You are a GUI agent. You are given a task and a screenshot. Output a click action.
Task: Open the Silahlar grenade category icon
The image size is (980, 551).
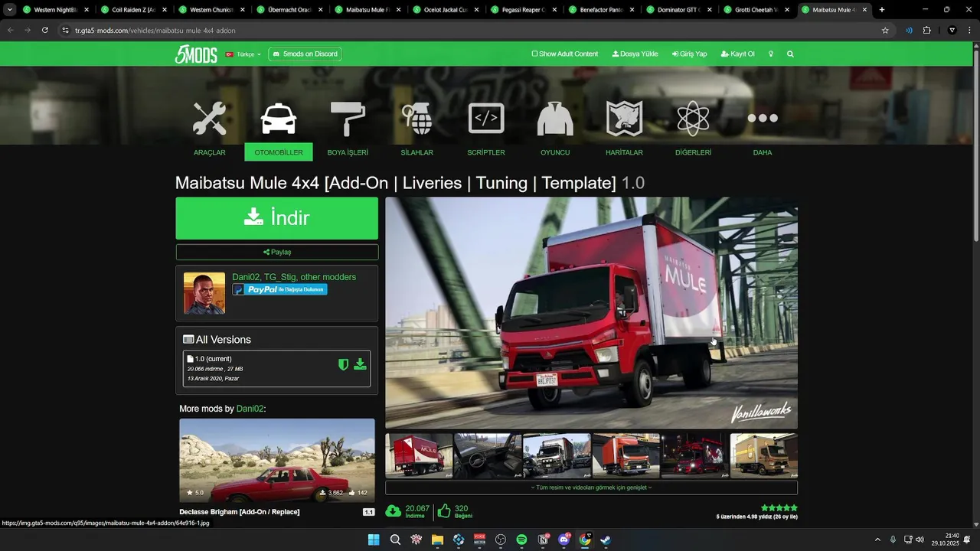(417, 119)
